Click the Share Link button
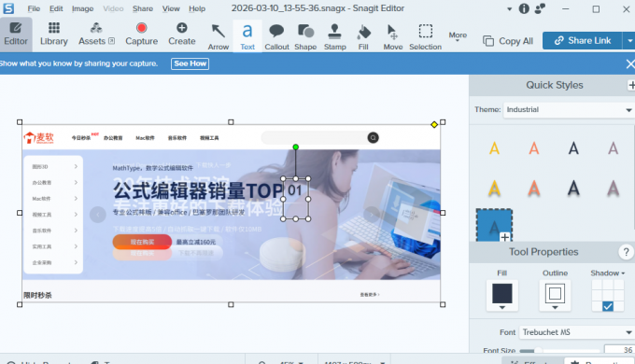The width and height of the screenshot is (635, 364). [583, 40]
